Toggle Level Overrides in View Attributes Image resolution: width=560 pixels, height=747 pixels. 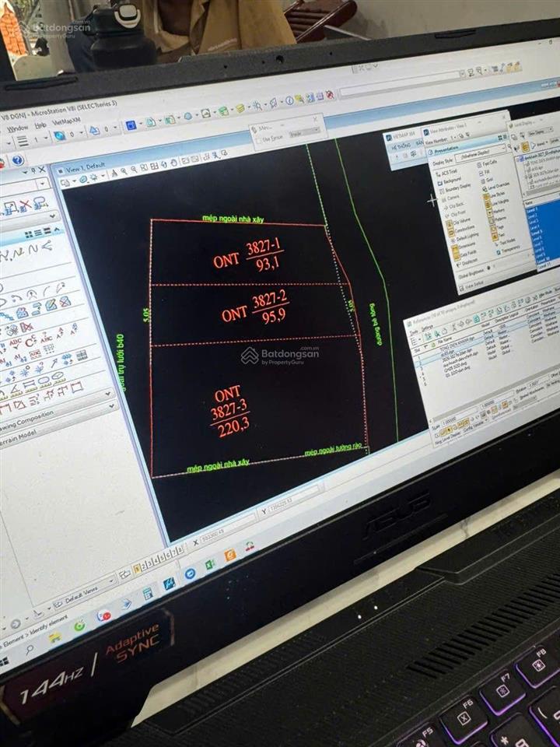click(x=495, y=186)
